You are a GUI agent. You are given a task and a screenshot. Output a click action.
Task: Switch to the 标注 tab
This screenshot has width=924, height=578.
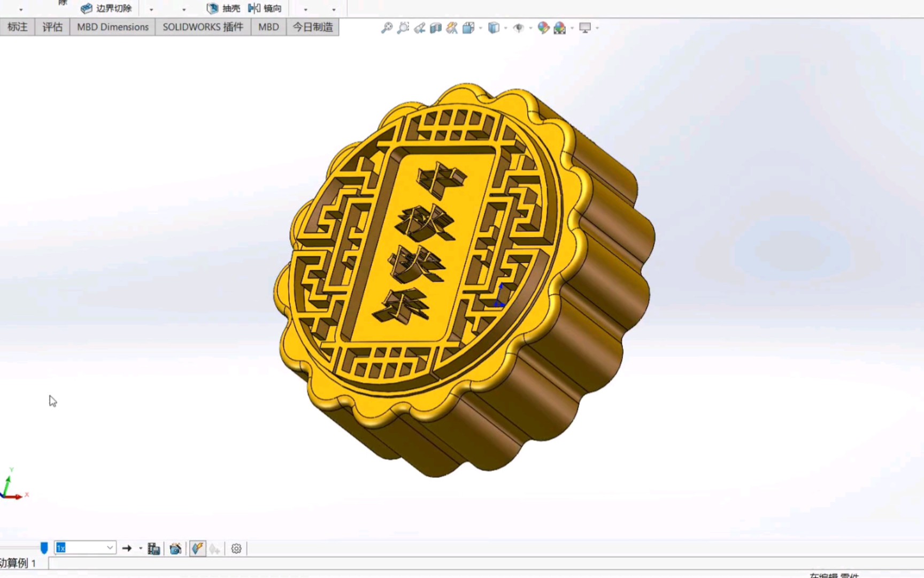click(18, 27)
